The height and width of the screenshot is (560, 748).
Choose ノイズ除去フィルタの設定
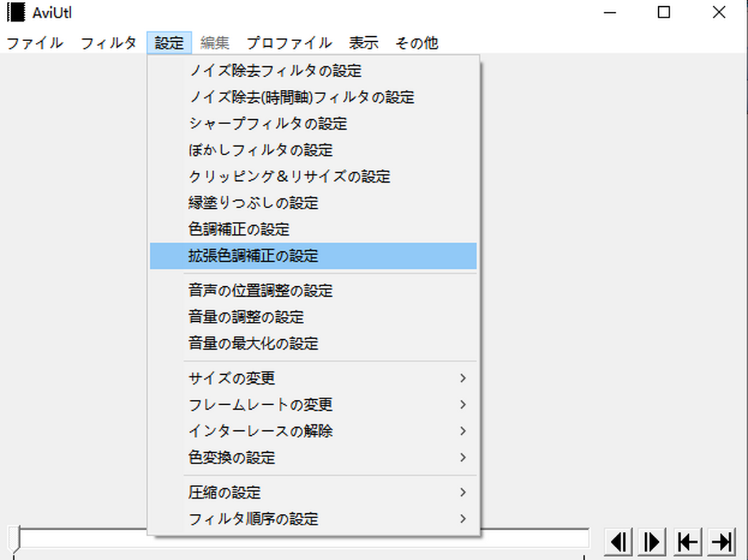314,71
